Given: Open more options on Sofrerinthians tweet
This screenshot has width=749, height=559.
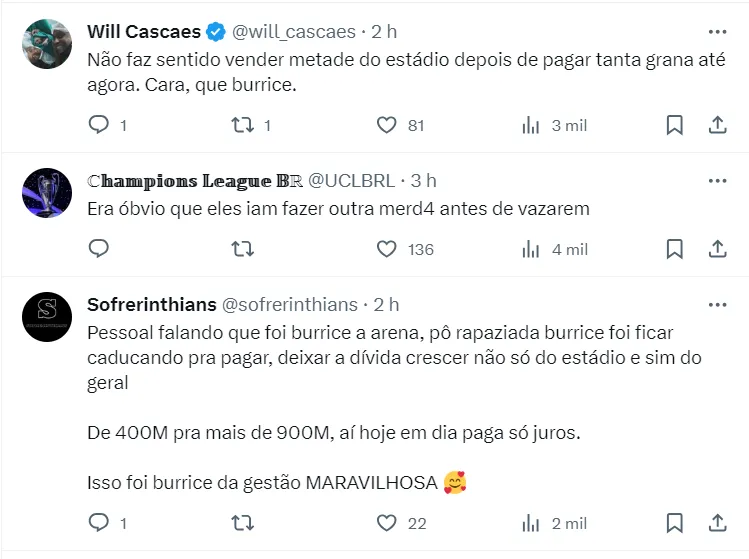Looking at the screenshot, I should click(717, 304).
